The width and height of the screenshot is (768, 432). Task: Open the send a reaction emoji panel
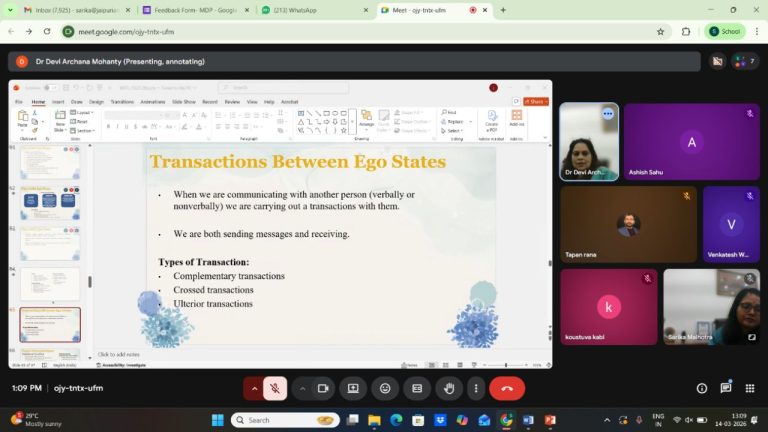click(385, 388)
